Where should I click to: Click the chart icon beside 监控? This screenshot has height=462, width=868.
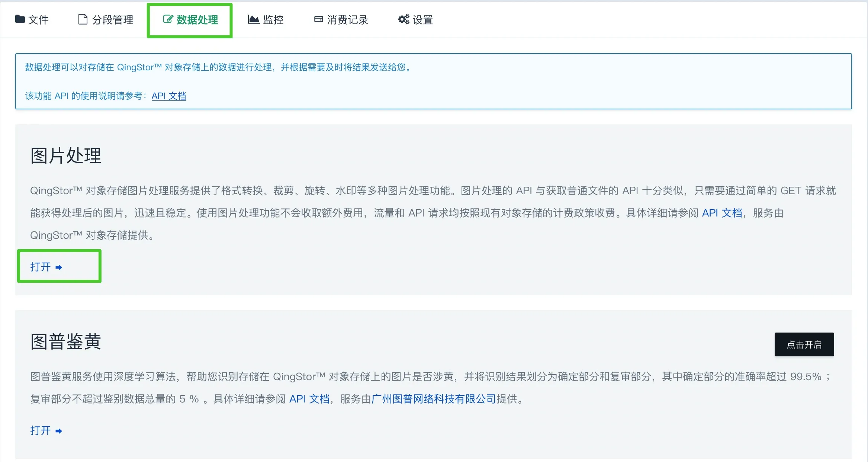(254, 19)
